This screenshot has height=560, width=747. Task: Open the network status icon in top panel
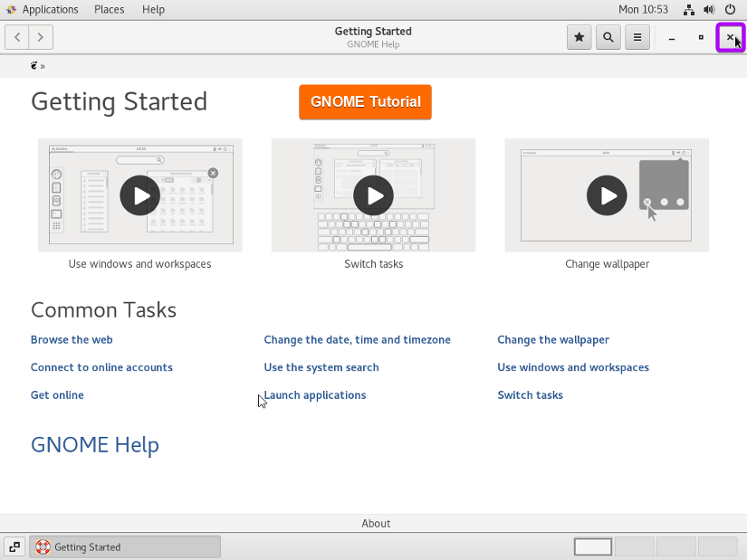coord(689,10)
